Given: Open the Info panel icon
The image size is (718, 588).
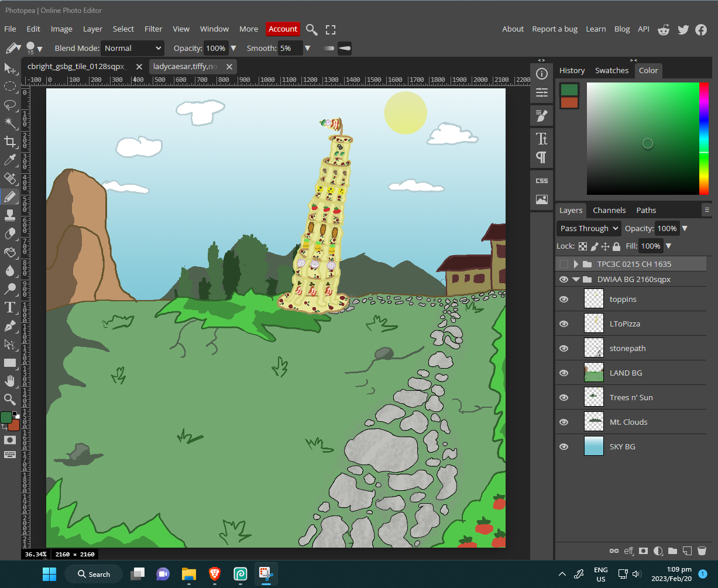Looking at the screenshot, I should coord(542,73).
